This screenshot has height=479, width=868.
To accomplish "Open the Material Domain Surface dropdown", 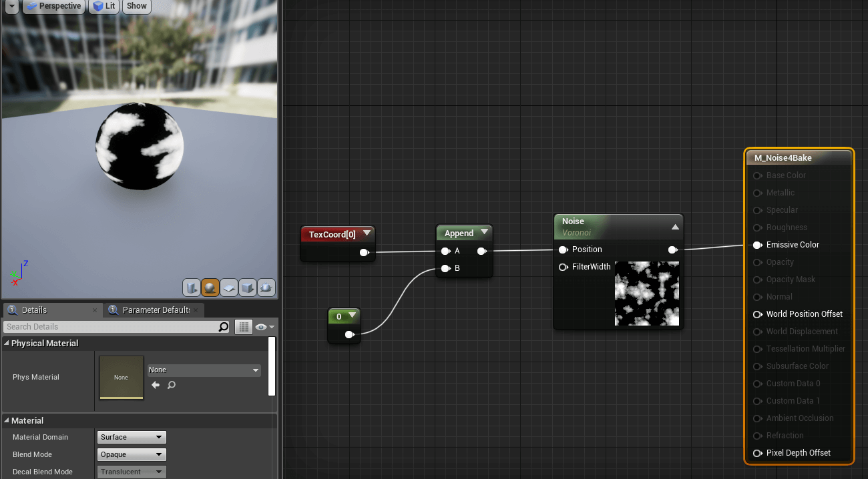I will pyautogui.click(x=132, y=437).
